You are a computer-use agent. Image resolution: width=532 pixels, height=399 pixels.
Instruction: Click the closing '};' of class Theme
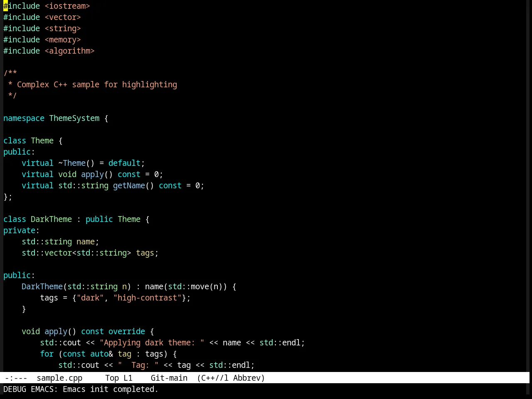[x=8, y=197]
